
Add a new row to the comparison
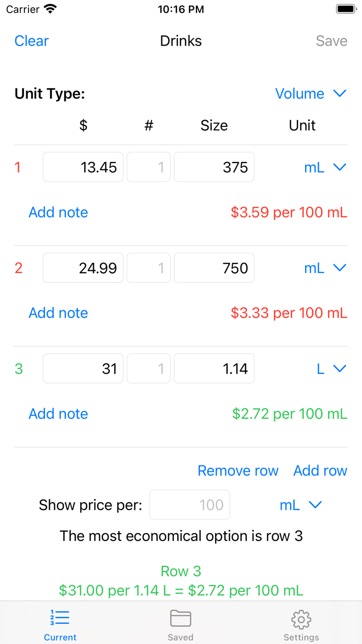[x=320, y=471]
